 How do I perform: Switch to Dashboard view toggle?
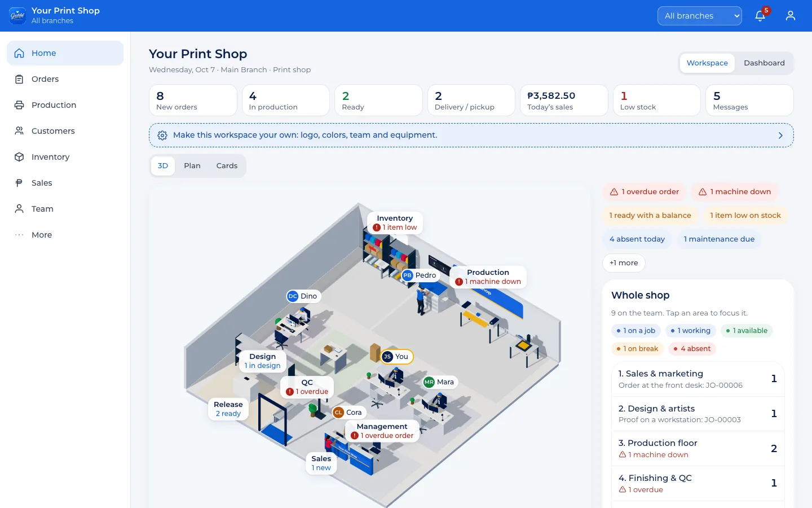764,63
